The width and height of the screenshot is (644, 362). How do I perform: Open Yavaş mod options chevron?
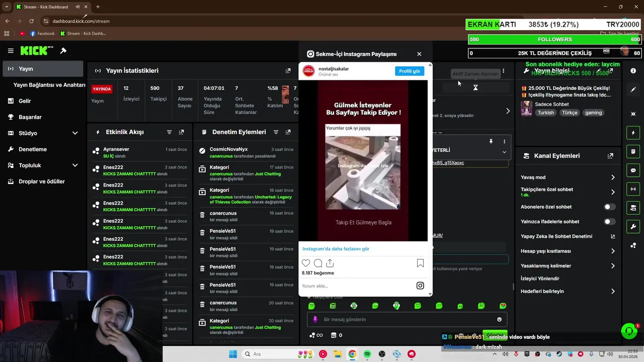613,177
